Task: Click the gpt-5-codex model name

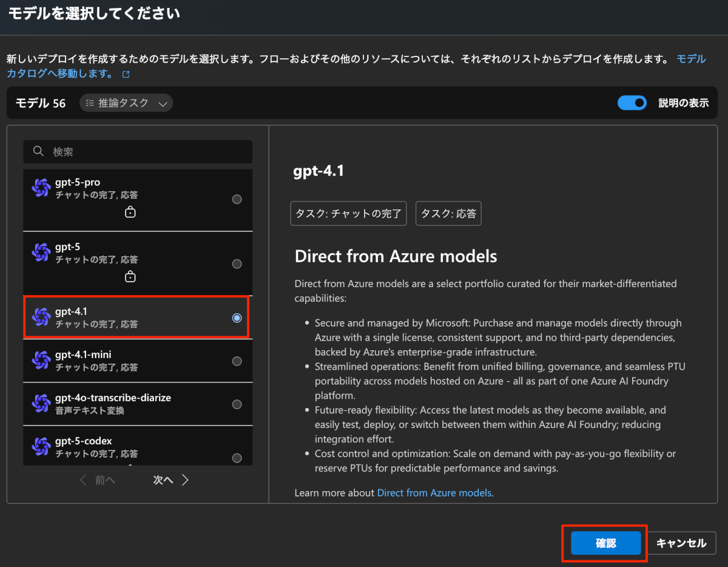Action: click(84, 441)
